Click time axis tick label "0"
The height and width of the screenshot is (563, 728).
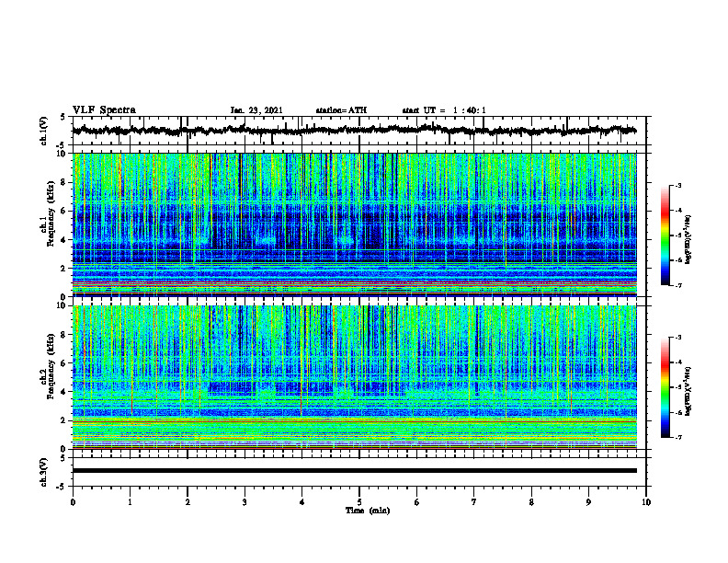pyautogui.click(x=73, y=502)
